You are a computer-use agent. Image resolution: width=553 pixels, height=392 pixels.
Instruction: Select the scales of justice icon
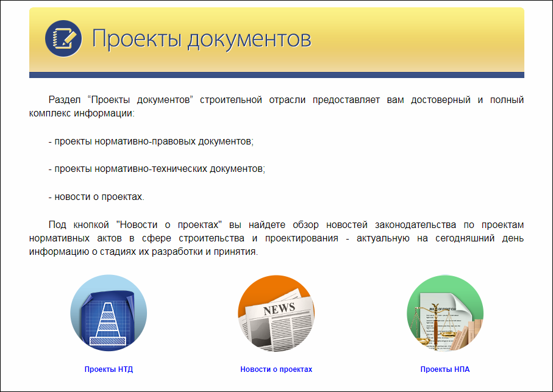click(444, 313)
